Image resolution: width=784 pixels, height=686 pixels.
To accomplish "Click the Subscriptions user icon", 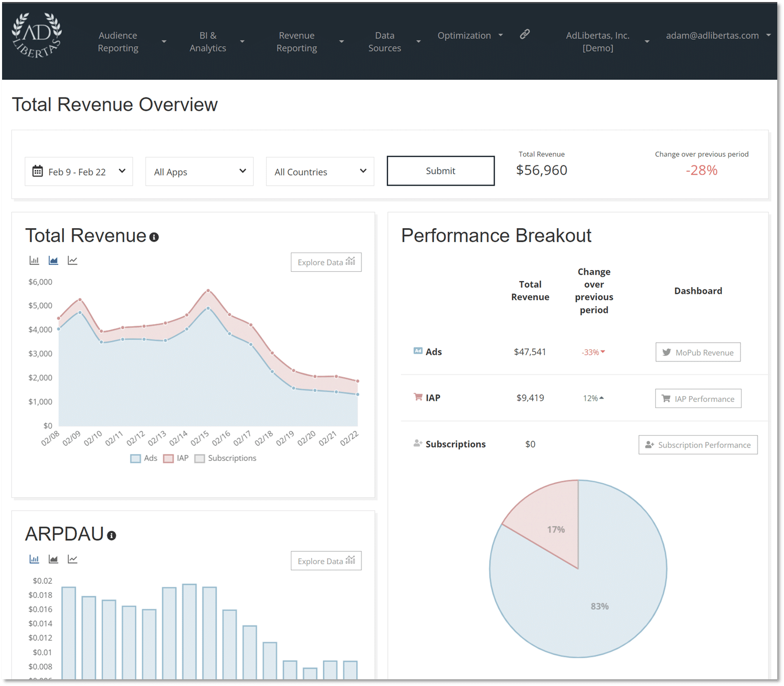I will click(x=418, y=443).
